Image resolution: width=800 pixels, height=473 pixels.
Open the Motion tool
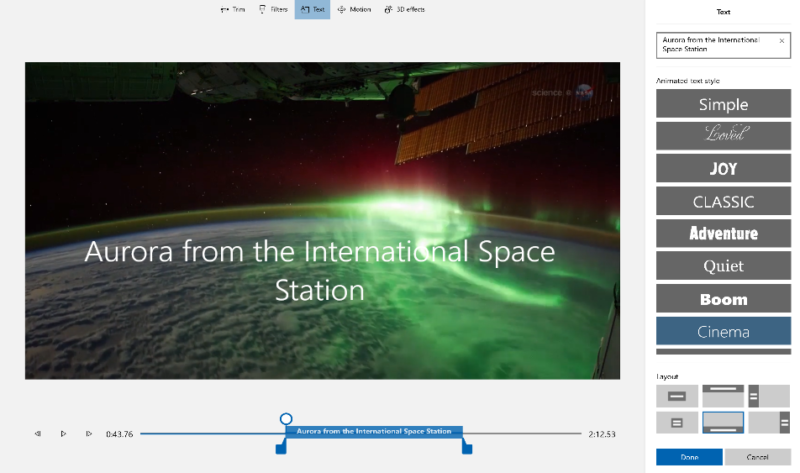[354, 9]
